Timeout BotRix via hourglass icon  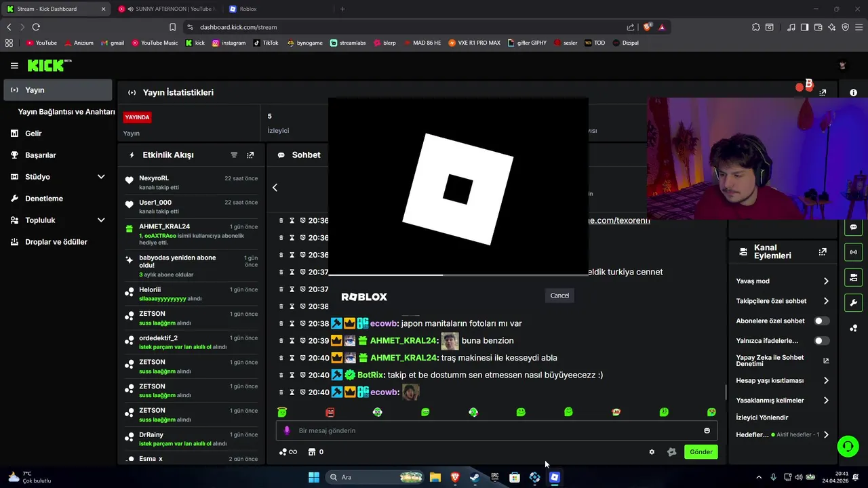(x=292, y=375)
